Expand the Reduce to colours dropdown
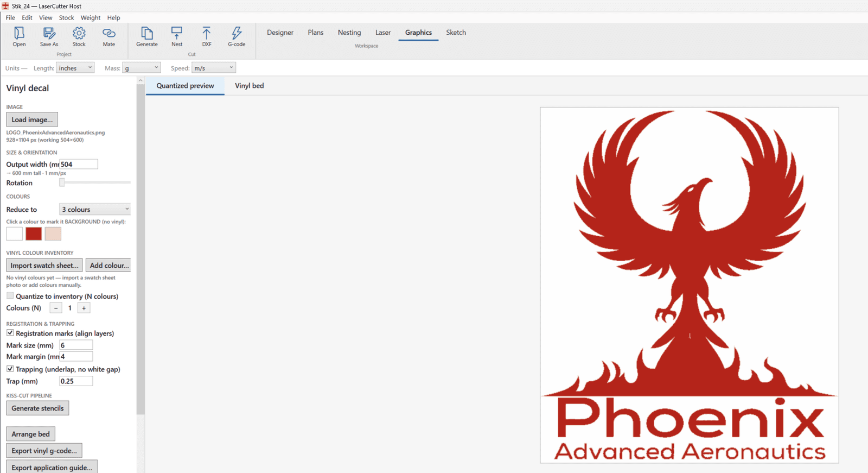 point(95,209)
